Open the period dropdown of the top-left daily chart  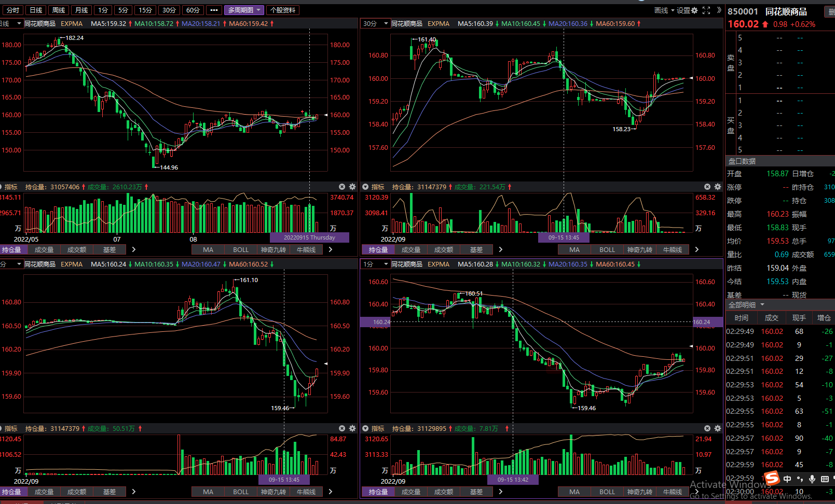coord(11,24)
